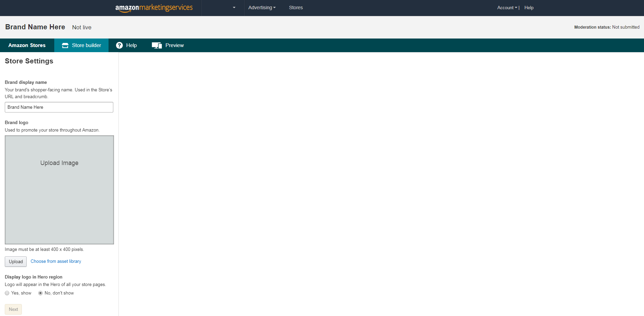Click the "Brand Name Here" page heading
The height and width of the screenshot is (316, 644).
pyautogui.click(x=35, y=27)
